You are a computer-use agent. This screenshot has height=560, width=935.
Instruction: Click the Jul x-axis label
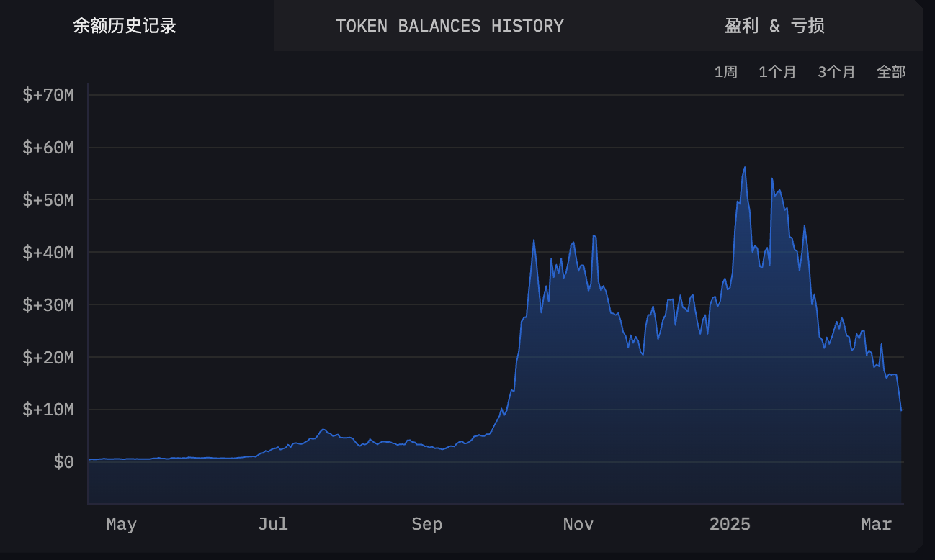click(273, 525)
